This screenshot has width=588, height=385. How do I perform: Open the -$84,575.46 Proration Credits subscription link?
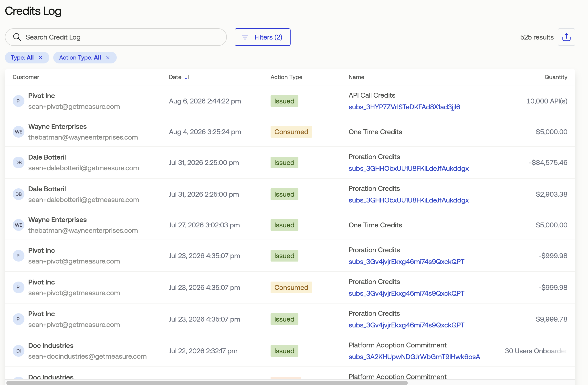[x=408, y=168]
